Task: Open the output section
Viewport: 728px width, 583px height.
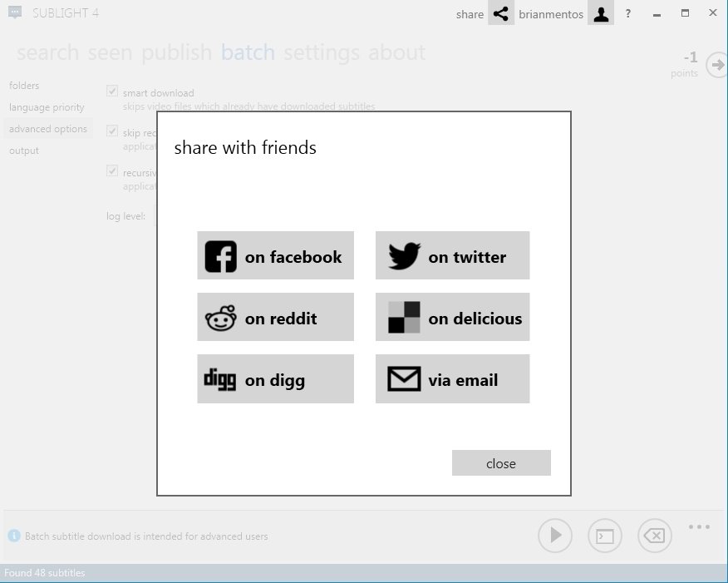Action: pos(24,151)
